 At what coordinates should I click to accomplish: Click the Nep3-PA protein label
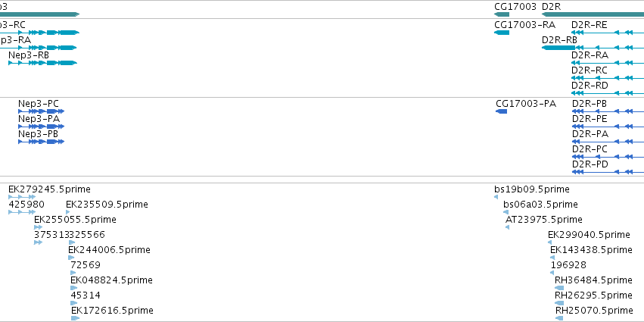click(x=39, y=119)
